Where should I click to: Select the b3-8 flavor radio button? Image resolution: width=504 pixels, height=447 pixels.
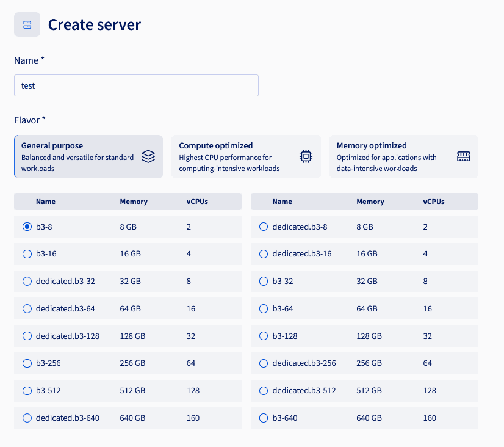click(x=27, y=227)
